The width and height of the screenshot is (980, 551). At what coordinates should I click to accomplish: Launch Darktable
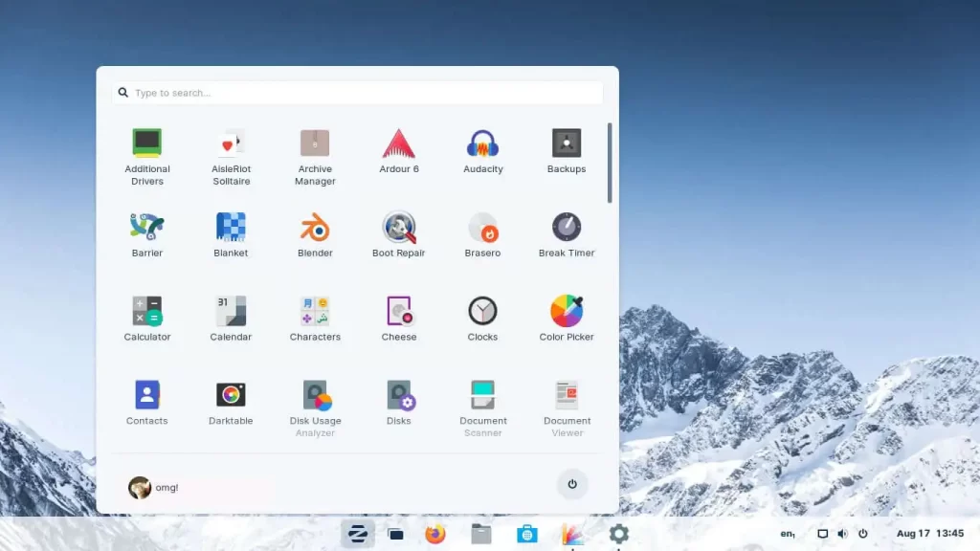tap(231, 403)
